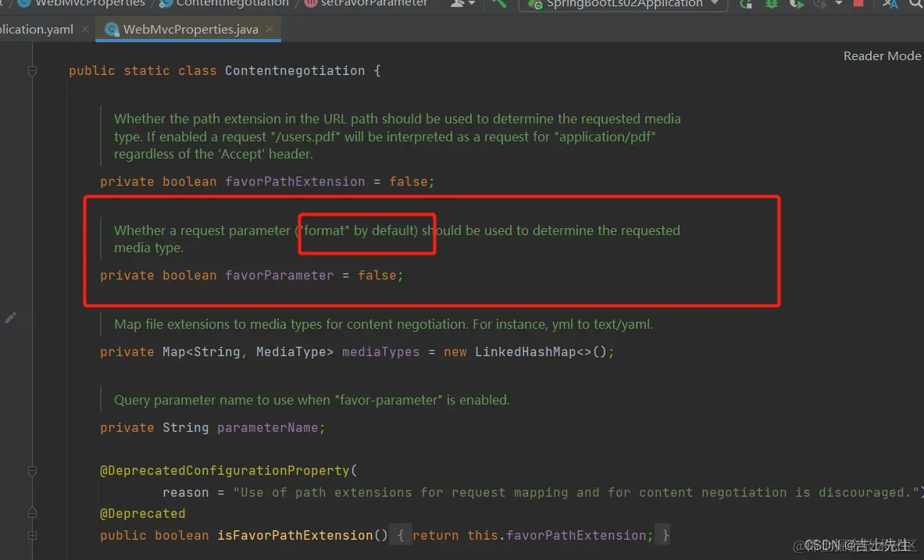Click fold end marker beside @Deprecated

coord(32,513)
